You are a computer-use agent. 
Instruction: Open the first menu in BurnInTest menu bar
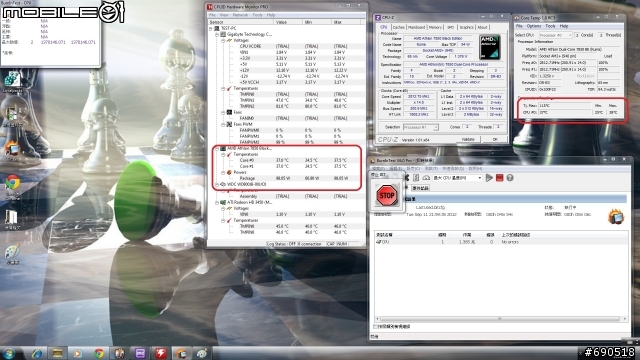(x=378, y=169)
